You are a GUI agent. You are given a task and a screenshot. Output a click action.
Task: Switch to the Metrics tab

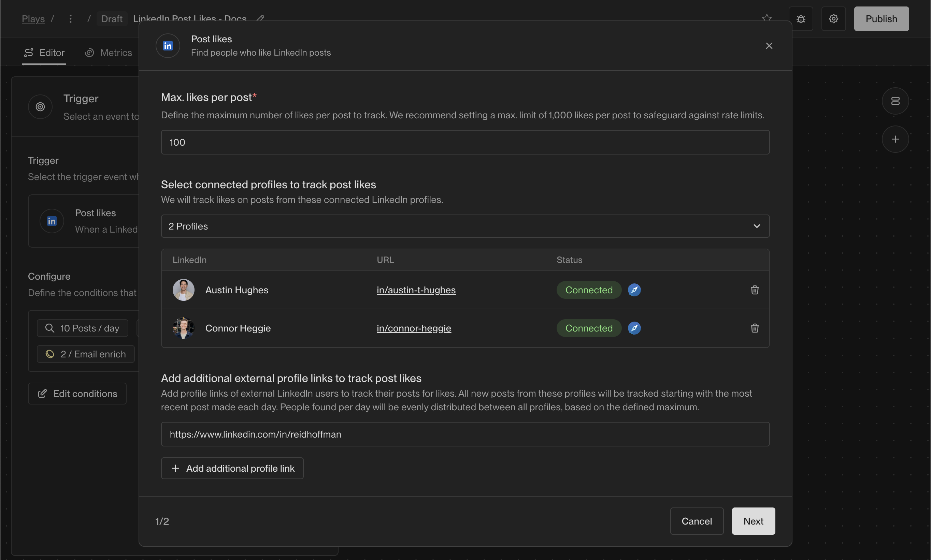(109, 53)
